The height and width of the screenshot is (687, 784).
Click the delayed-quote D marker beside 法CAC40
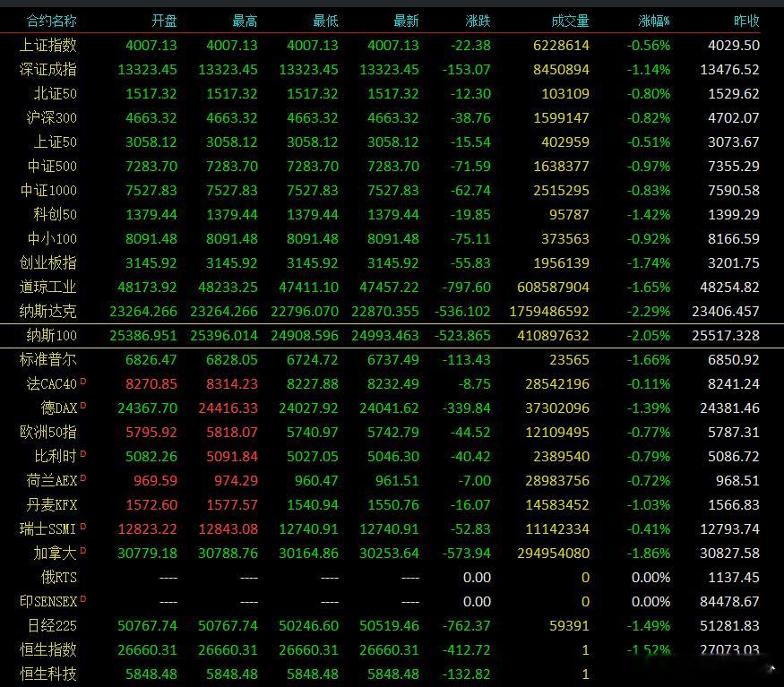(x=83, y=382)
